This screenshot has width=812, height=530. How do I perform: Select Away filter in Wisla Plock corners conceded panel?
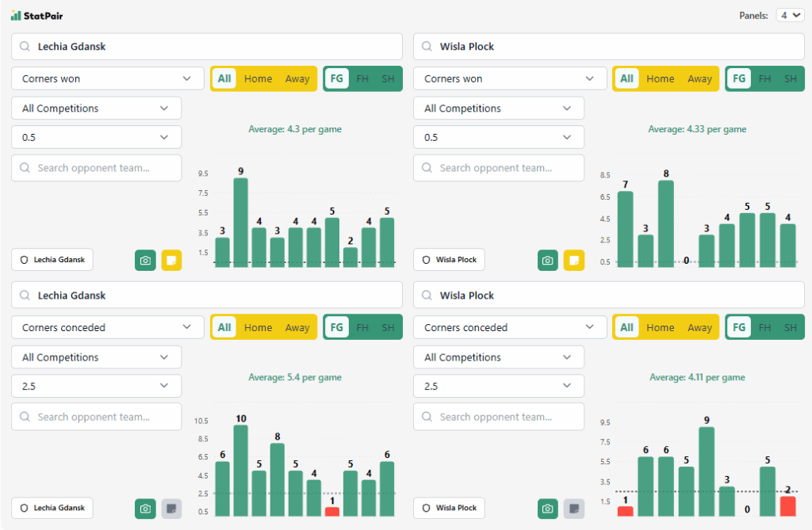699,327
